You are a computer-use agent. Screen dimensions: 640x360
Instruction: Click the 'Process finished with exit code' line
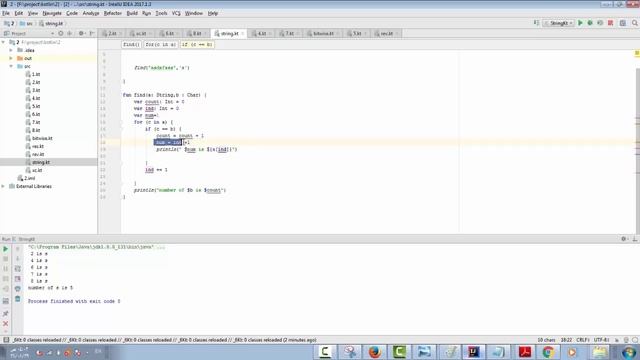74,301
